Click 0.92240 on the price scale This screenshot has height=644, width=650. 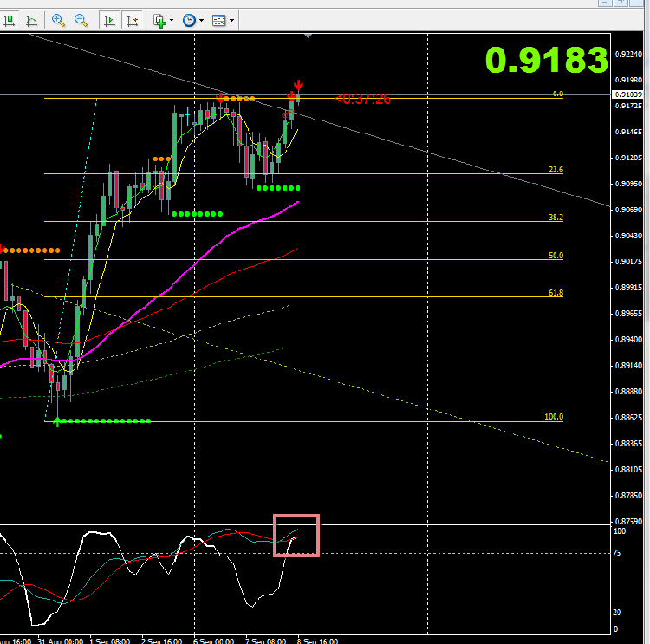tap(628, 55)
